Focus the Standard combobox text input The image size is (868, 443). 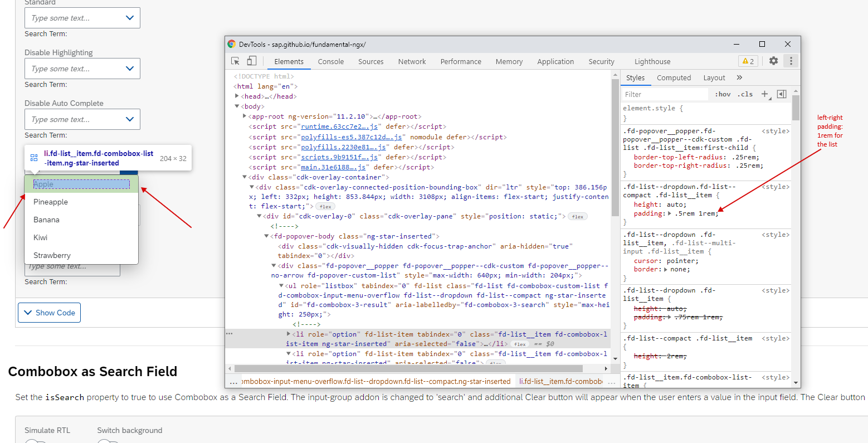coord(73,18)
